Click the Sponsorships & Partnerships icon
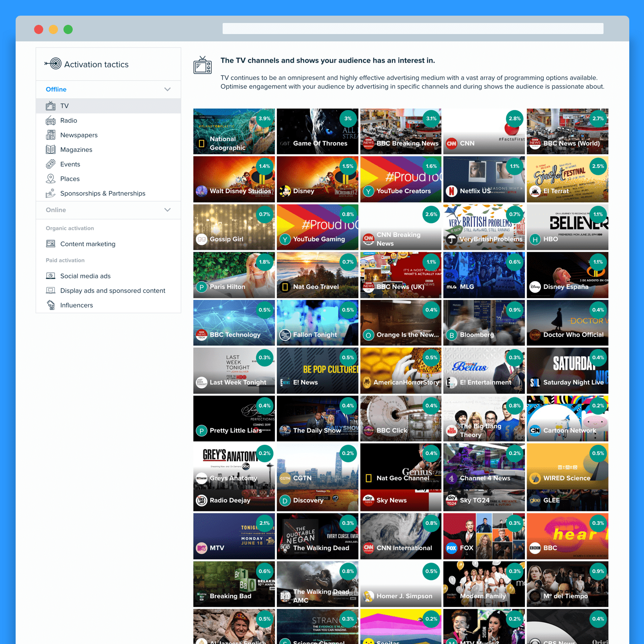Image resolution: width=644 pixels, height=644 pixels. tap(51, 193)
